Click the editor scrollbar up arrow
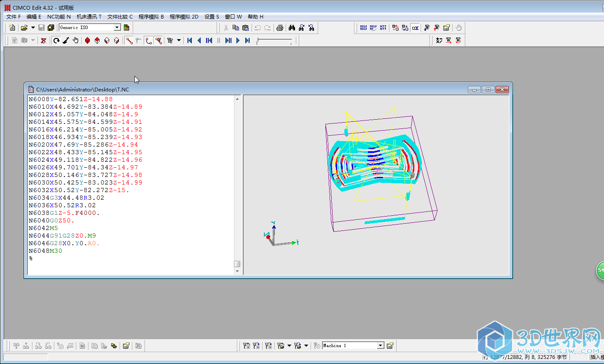 coord(237,99)
